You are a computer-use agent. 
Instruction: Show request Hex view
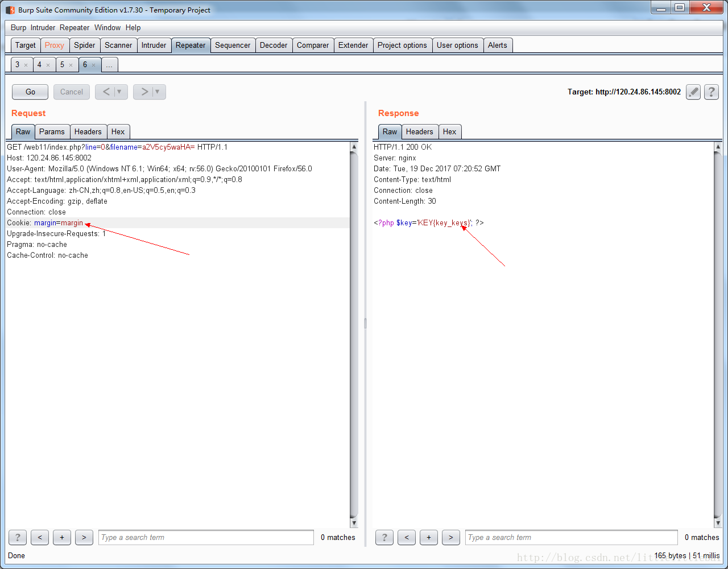(118, 131)
